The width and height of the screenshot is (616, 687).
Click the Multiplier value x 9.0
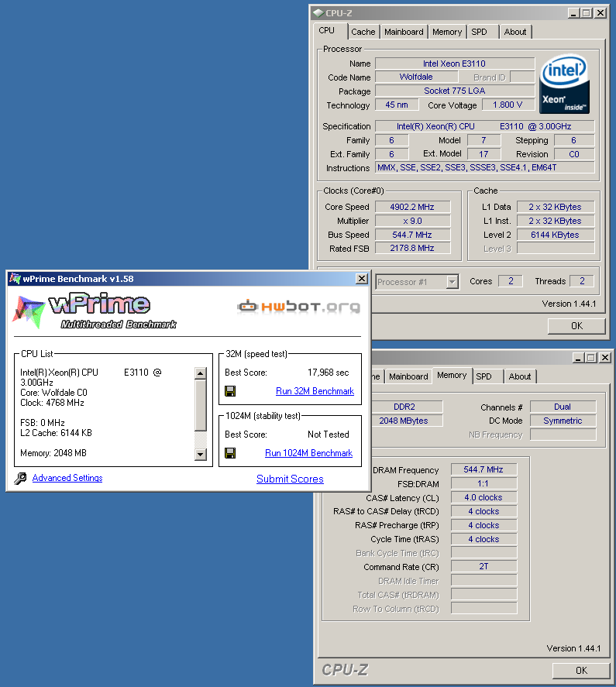[412, 221]
